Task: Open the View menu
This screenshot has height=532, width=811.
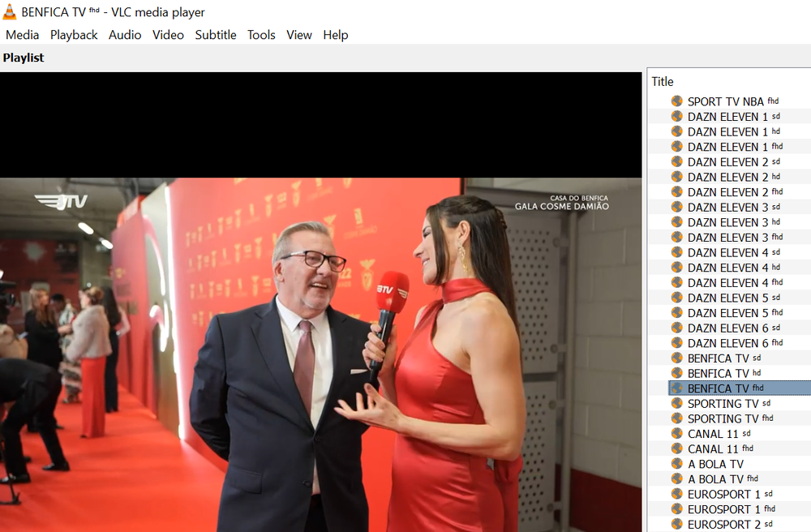Action: (299, 35)
